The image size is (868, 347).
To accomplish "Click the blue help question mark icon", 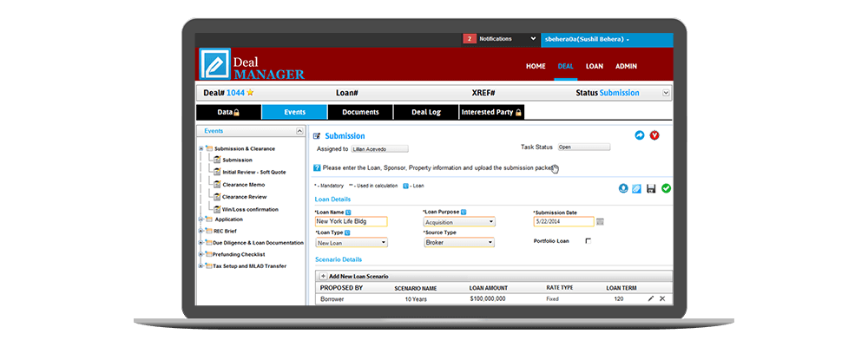I will 317,167.
